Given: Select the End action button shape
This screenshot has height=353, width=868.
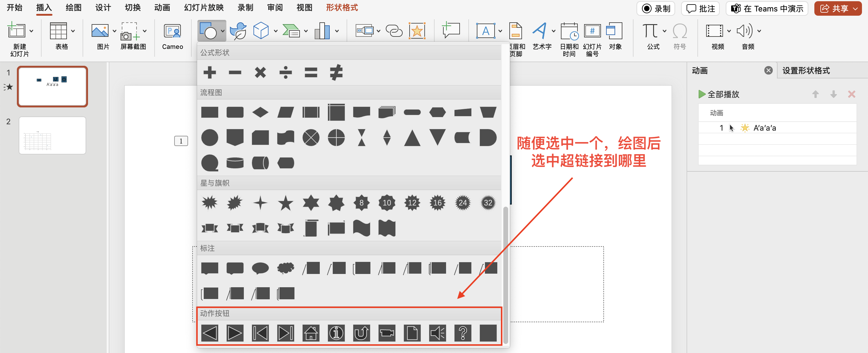Looking at the screenshot, I should click(285, 333).
